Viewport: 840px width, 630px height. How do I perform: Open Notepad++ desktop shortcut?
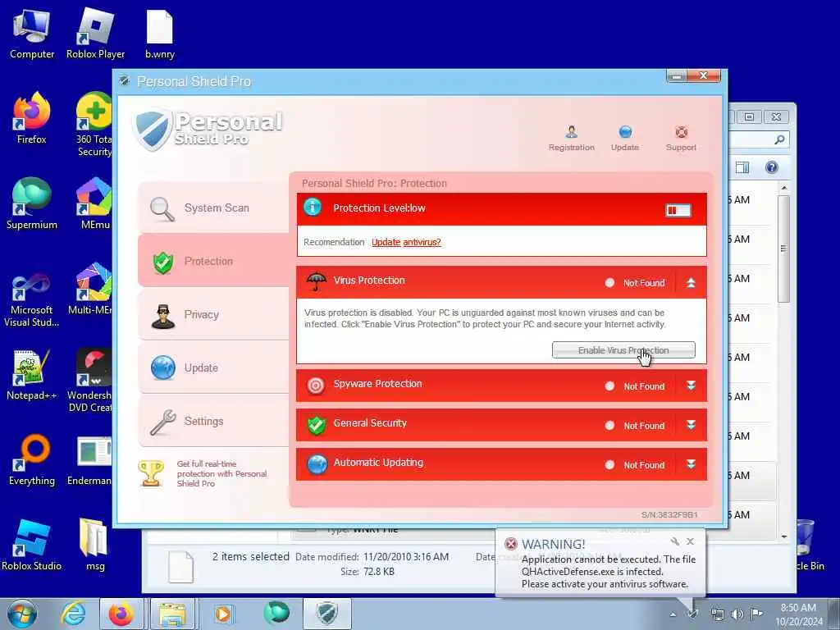click(32, 375)
